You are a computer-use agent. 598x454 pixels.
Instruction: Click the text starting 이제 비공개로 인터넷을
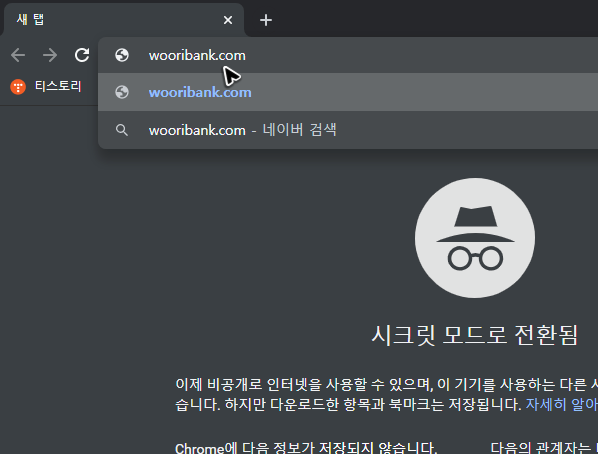(x=386, y=394)
